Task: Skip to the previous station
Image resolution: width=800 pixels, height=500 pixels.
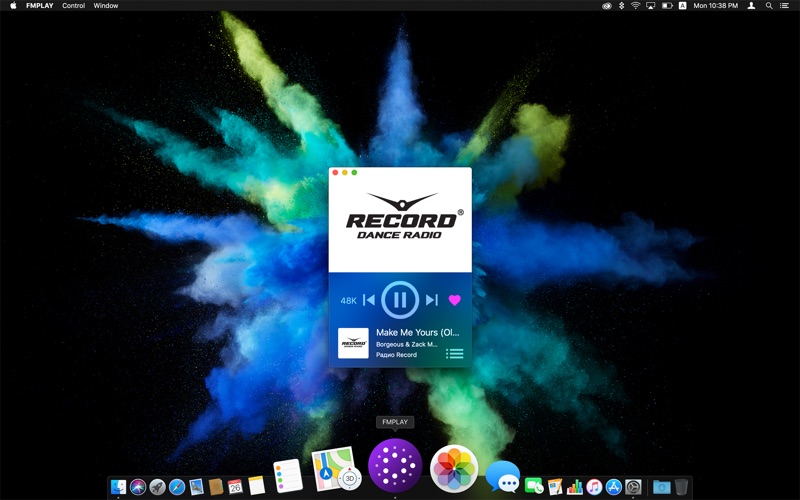Action: click(369, 300)
